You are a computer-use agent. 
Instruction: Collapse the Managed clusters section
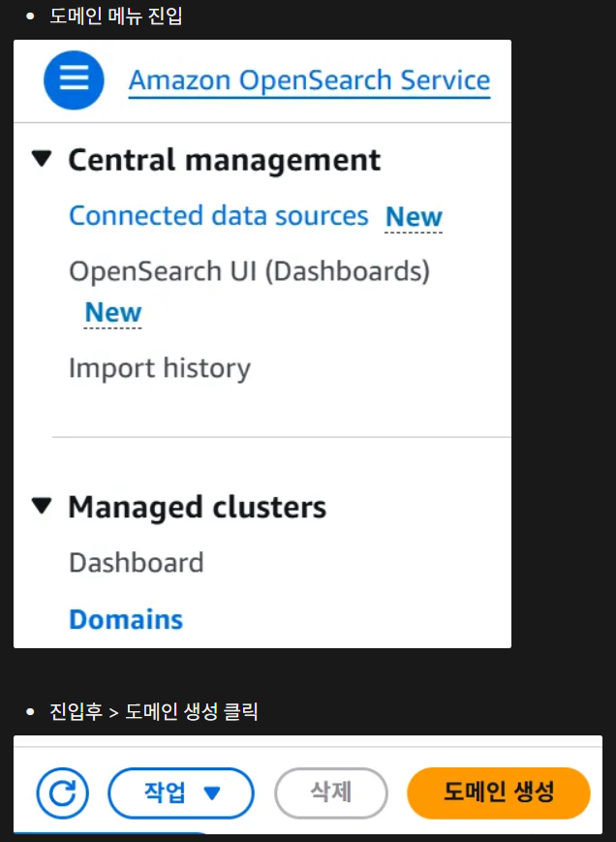coord(42,506)
